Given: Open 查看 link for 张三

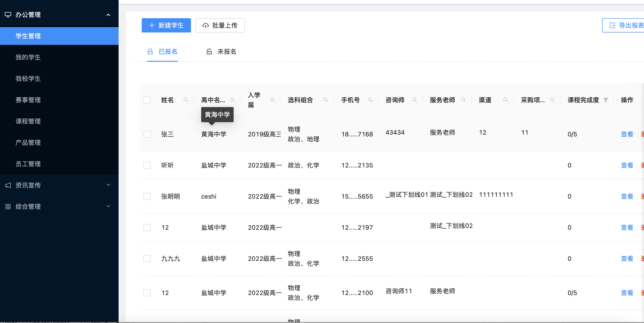Looking at the screenshot, I should pos(627,134).
